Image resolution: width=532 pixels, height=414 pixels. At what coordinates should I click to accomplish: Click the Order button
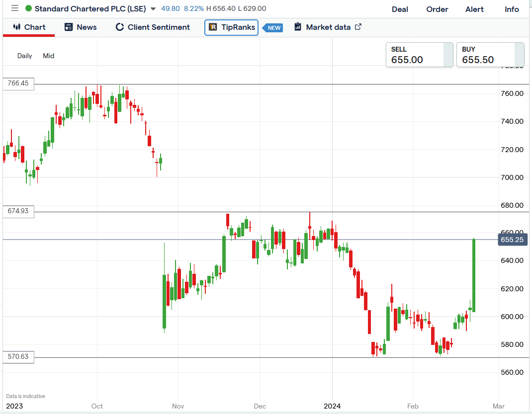click(x=437, y=9)
